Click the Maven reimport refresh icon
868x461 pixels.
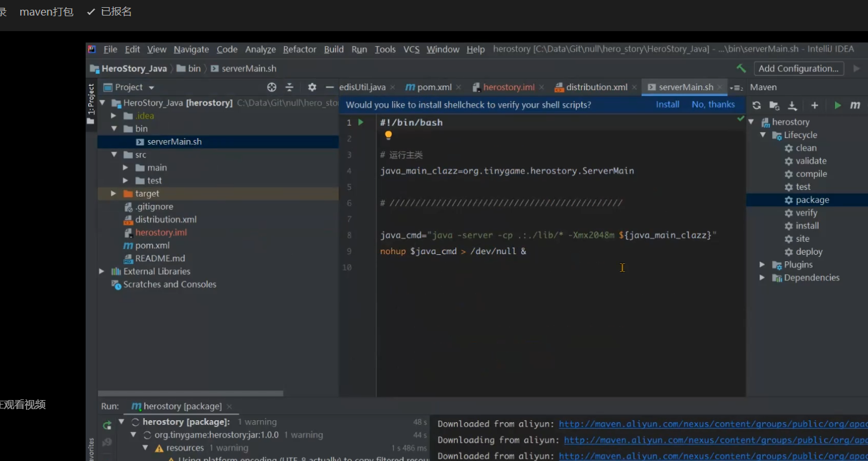click(756, 105)
